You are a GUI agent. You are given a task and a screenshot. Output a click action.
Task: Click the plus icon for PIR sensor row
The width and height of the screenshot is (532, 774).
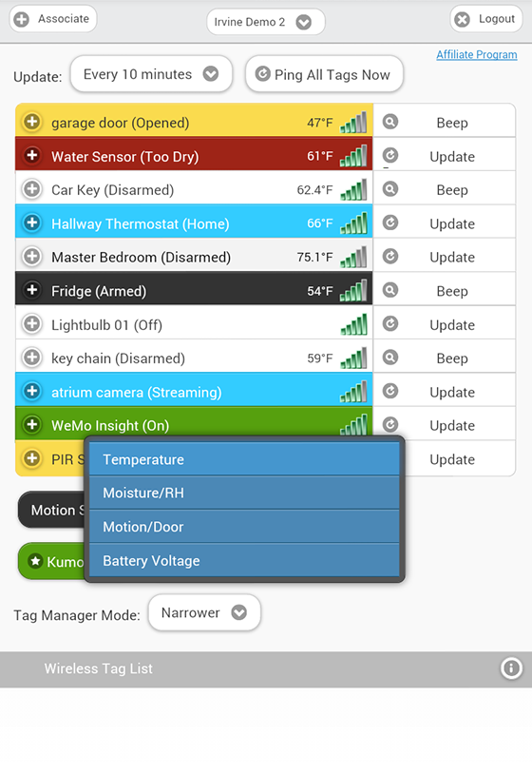(x=32, y=458)
